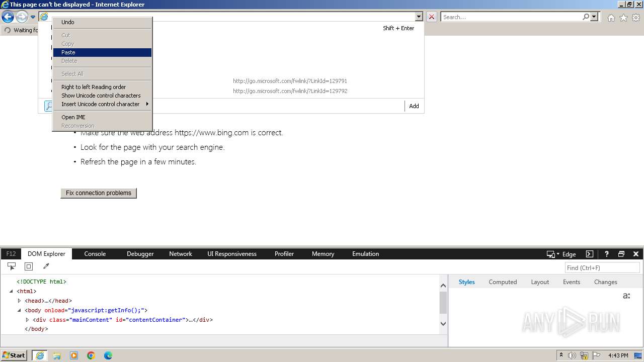644x362 pixels.
Task: Switch to the Debugger tab
Action: [x=140, y=254]
